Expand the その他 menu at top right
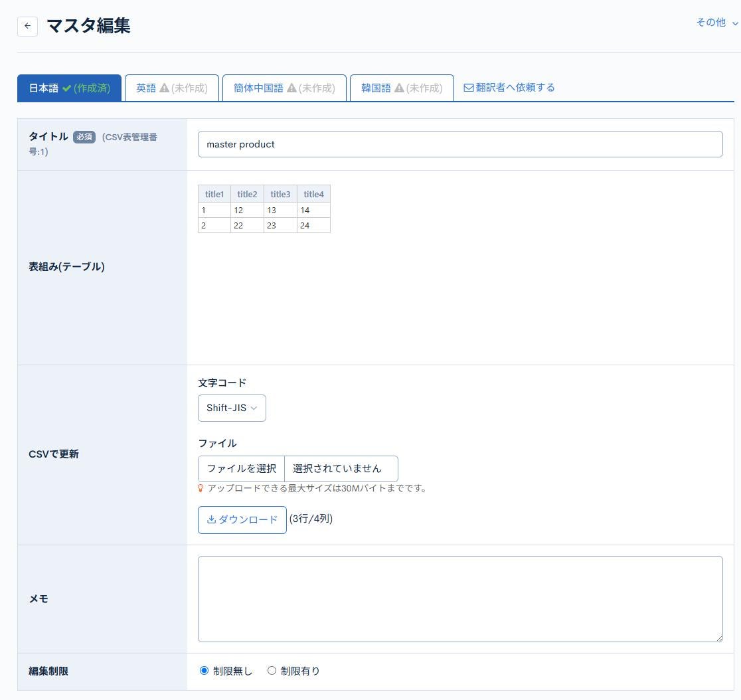 coord(716,22)
